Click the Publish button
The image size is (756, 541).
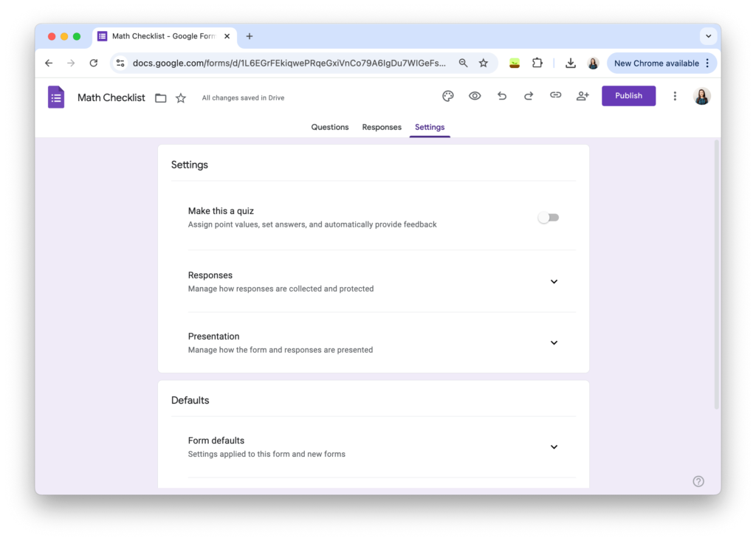(x=628, y=96)
